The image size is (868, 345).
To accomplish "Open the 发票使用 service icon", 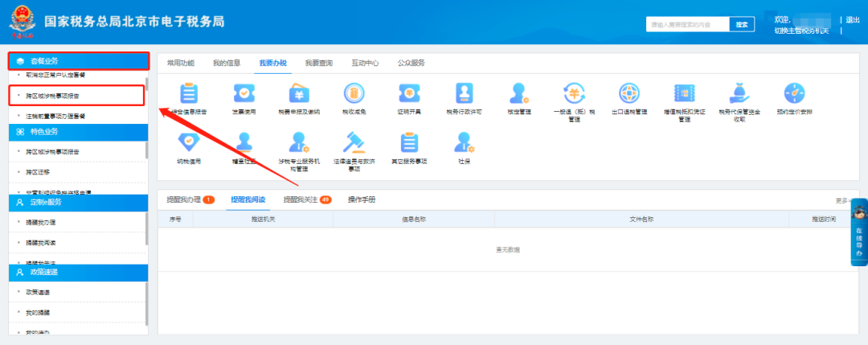I will 244,93.
